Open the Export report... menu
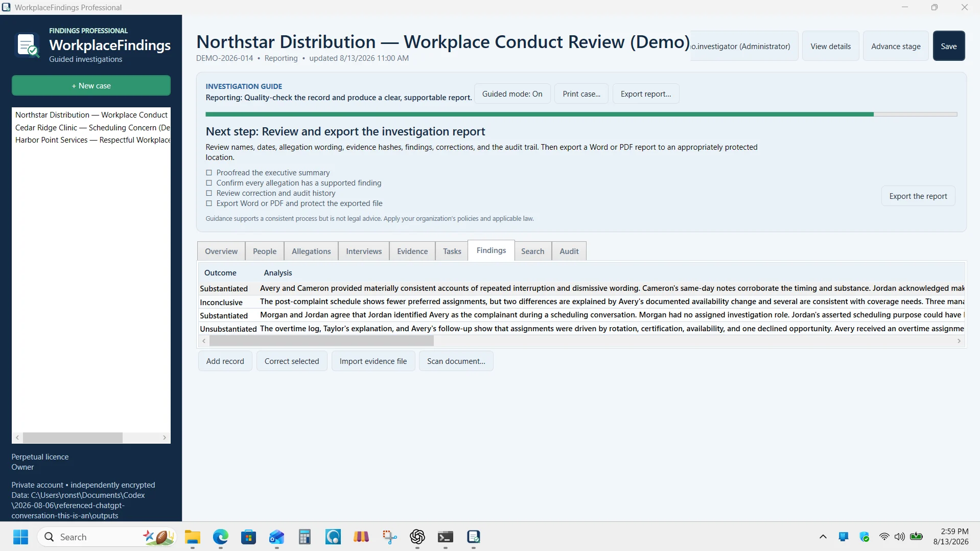The image size is (980, 551). tap(646, 94)
